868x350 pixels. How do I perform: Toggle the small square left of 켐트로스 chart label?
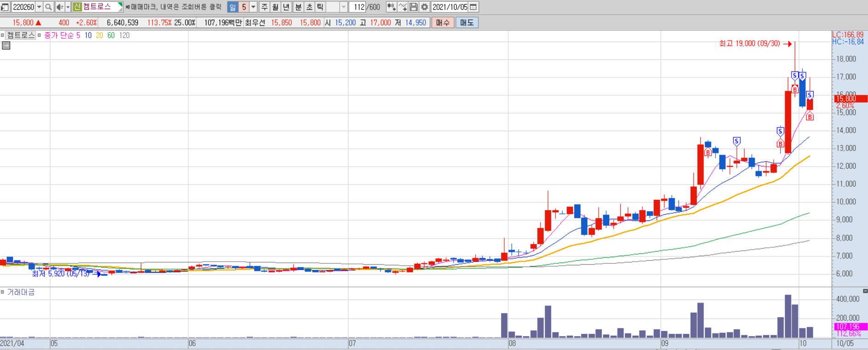[2, 35]
